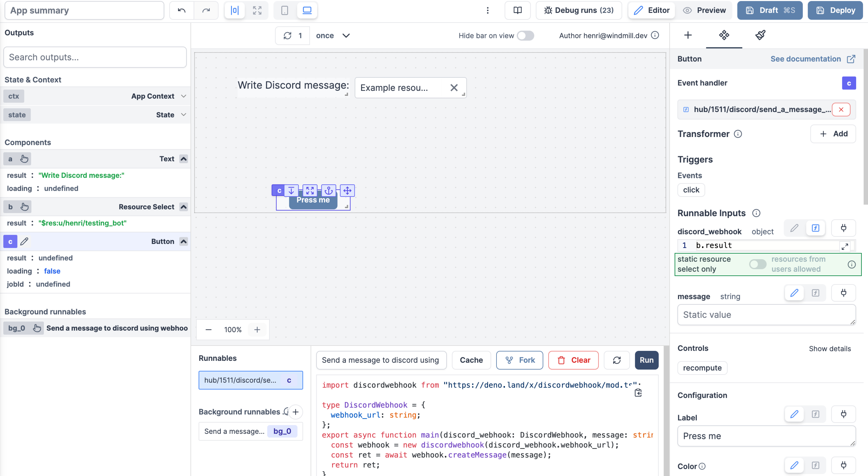Switch to mobile device view icon
The image size is (868, 476).
(284, 10)
